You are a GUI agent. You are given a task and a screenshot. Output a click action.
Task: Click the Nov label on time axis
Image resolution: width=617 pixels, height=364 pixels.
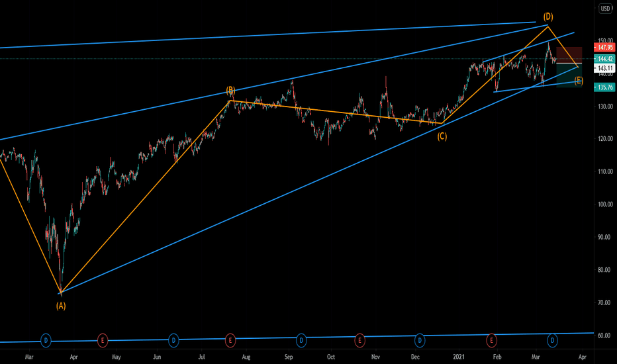376,357
